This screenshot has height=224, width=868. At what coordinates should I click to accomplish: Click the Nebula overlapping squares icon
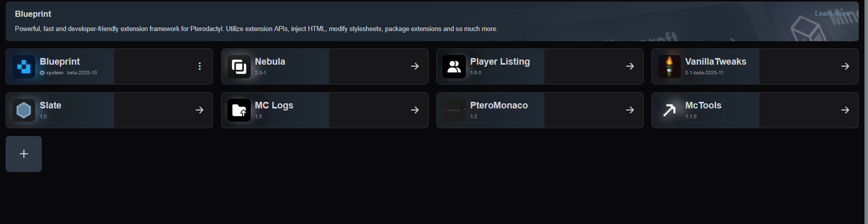239,67
